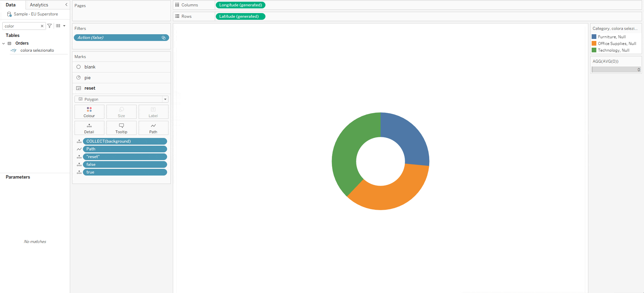Image resolution: width=644 pixels, height=293 pixels.
Task: Open the Polygon mark type dropdown
Action: click(121, 99)
